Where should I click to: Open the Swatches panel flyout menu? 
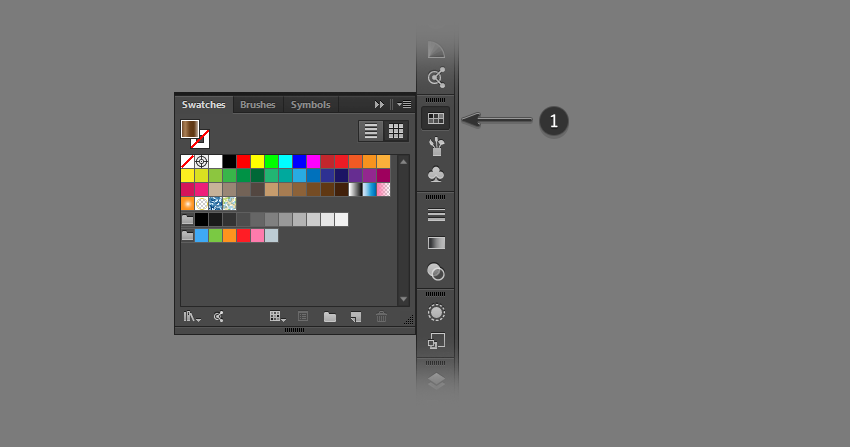[x=403, y=104]
